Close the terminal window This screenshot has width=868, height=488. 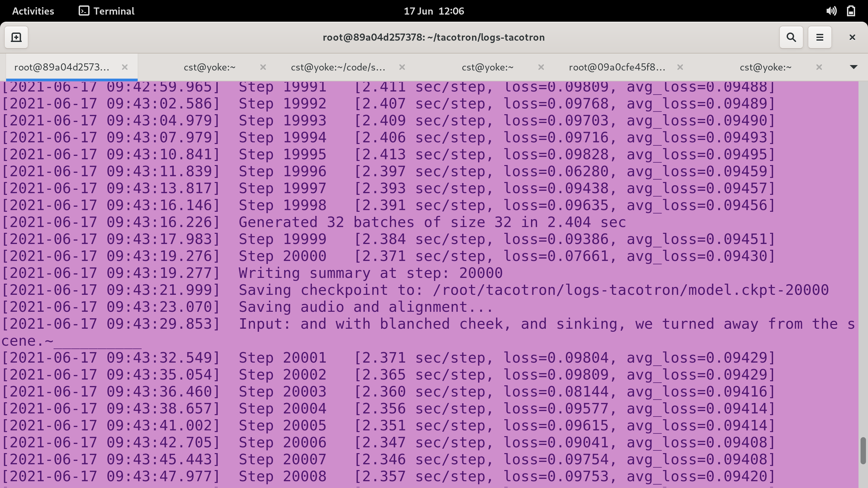point(852,37)
